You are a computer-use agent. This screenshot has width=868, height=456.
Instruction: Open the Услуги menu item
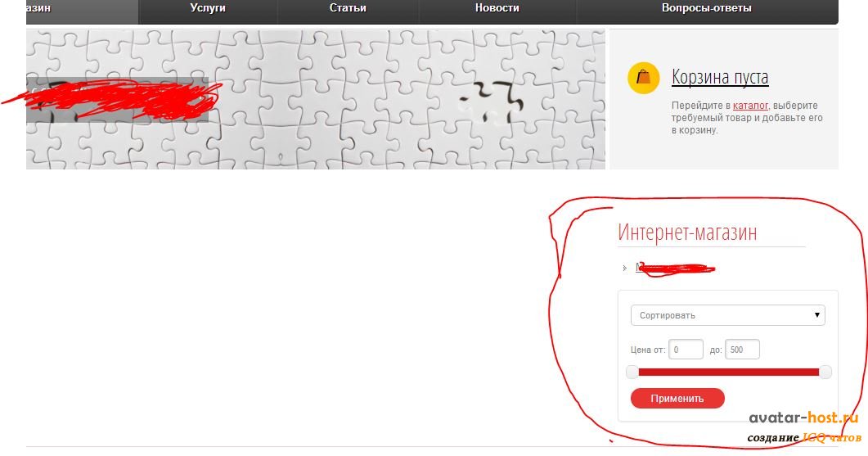(208, 8)
